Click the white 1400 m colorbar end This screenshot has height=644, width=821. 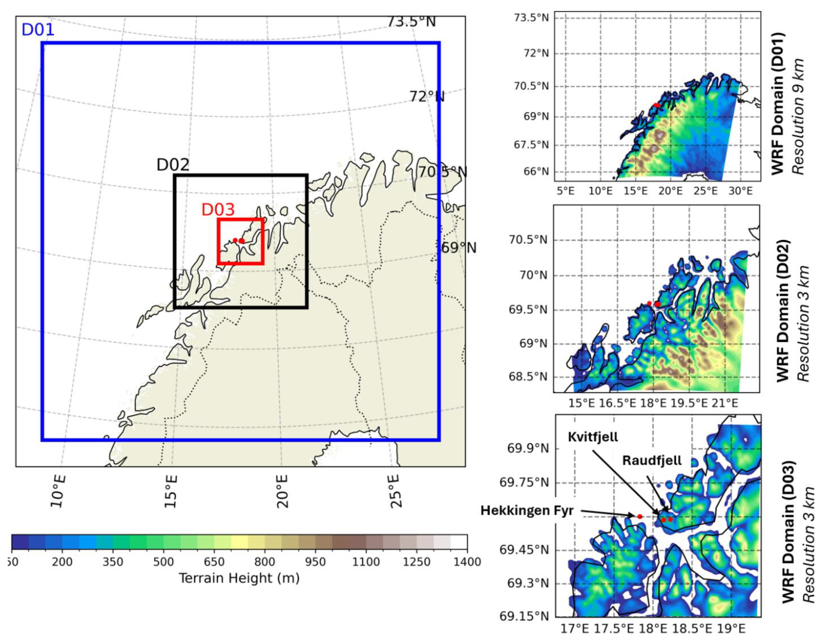click(x=458, y=542)
